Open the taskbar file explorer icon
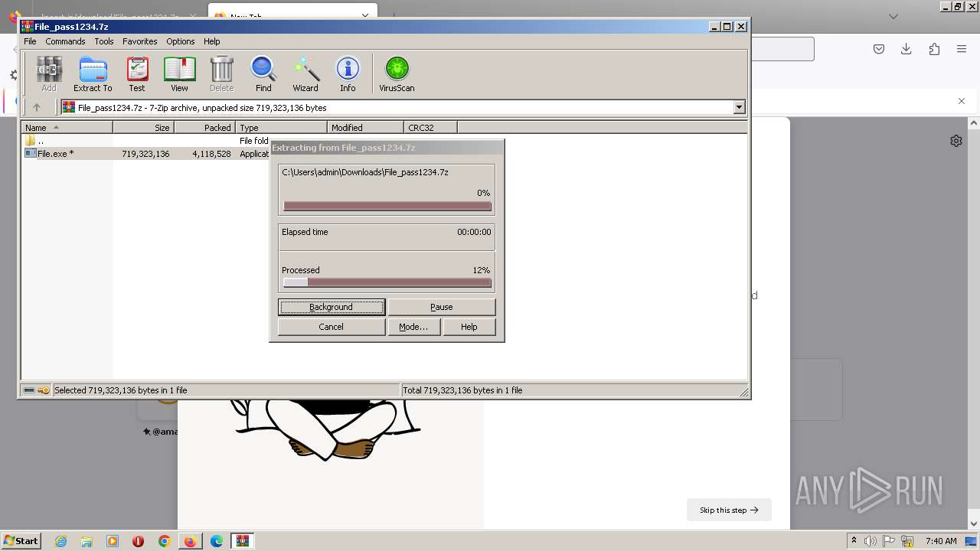This screenshot has width=980, height=551. (x=87, y=541)
